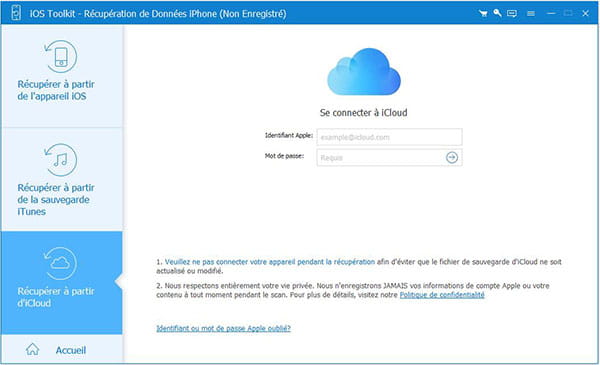Select Récupérer à partir de la sauvegarde iTunes
This screenshot has width=600, height=365.
click(62, 179)
